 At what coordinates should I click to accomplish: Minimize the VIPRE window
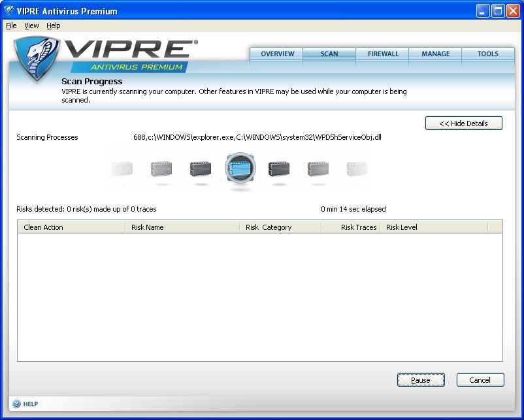482,11
